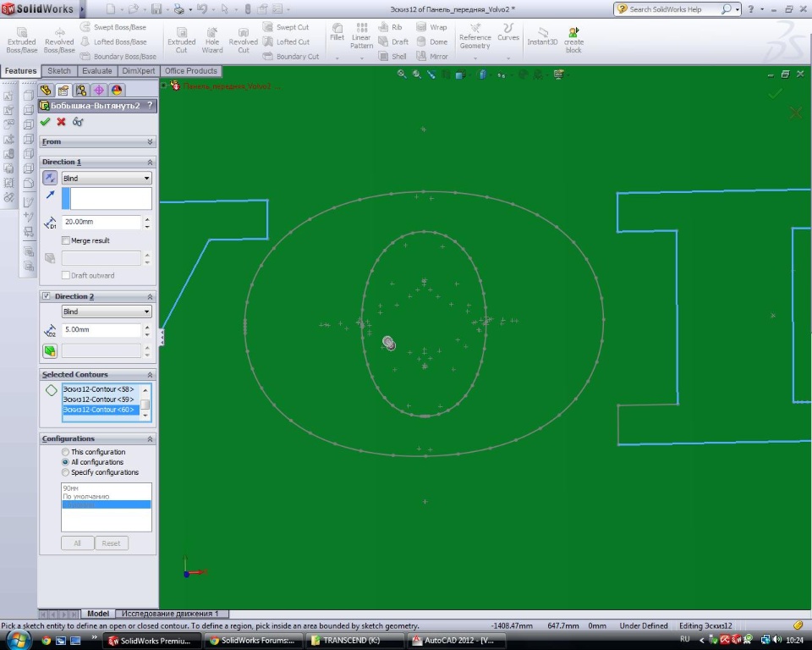Collapse the Selected Contours section

151,375
